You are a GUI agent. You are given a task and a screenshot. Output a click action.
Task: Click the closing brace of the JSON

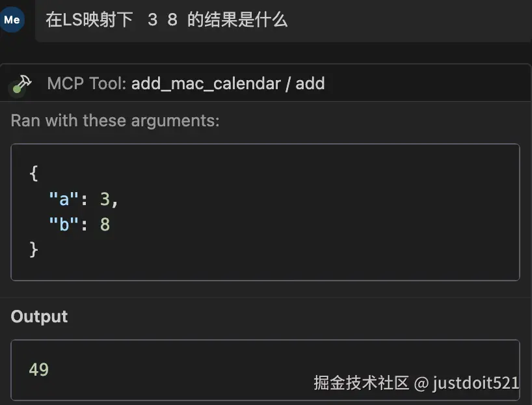[x=34, y=249]
